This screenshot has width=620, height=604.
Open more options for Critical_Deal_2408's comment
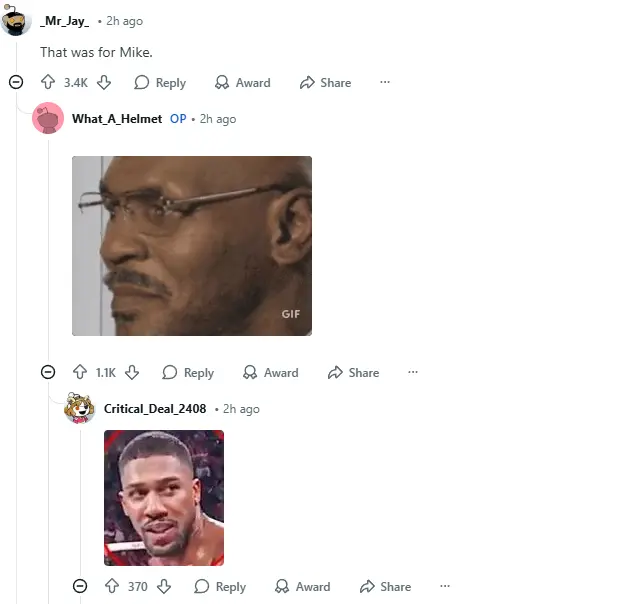tap(445, 586)
